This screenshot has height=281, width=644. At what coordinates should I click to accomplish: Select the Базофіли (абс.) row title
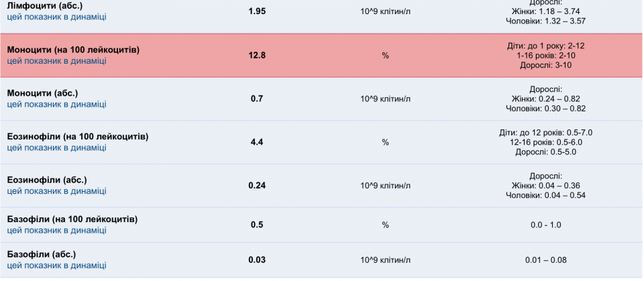coord(41,255)
